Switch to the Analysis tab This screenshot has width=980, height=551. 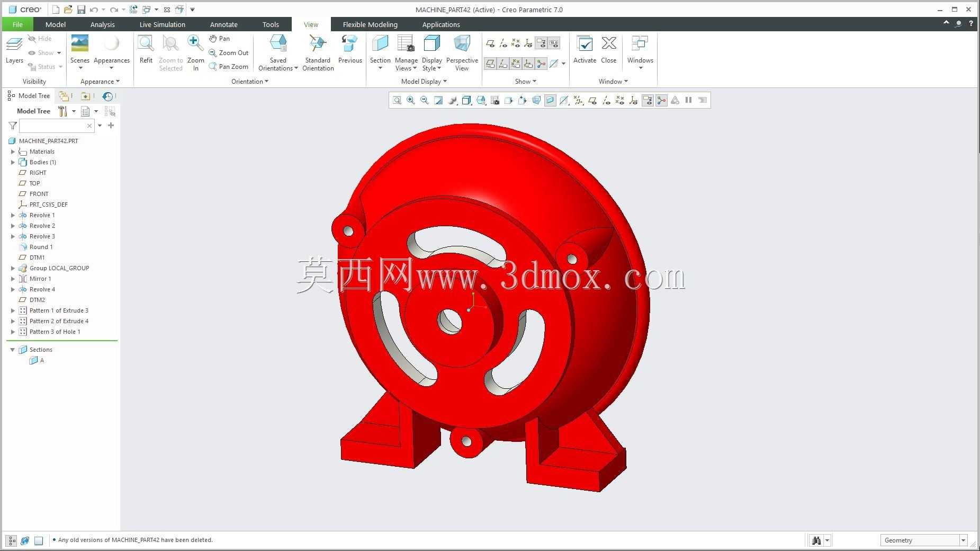click(x=102, y=24)
